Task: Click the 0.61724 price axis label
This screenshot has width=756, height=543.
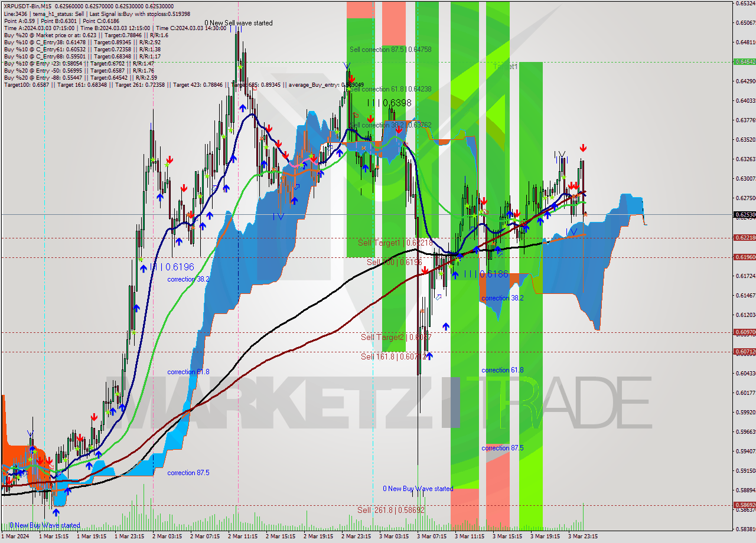Action: (745, 276)
